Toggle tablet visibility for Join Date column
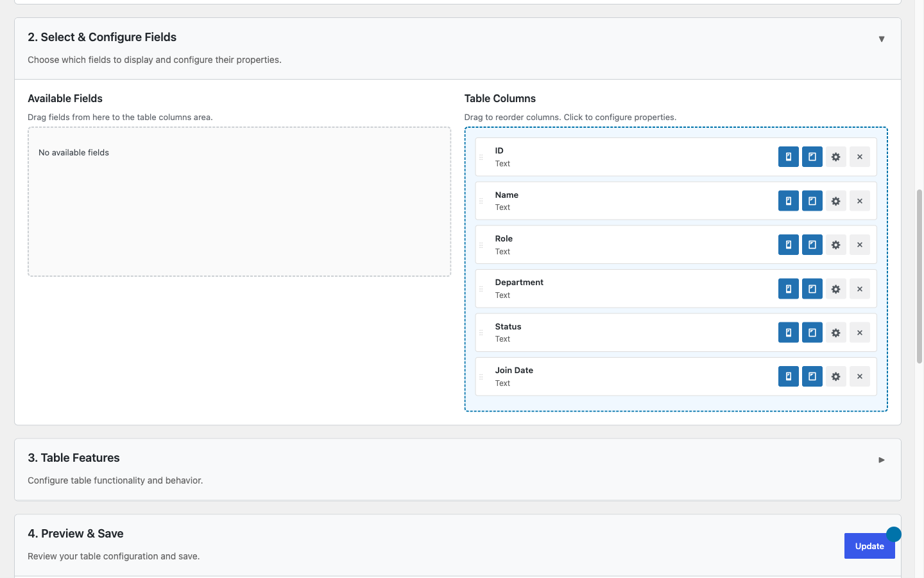The height and width of the screenshot is (578, 924). pos(812,376)
